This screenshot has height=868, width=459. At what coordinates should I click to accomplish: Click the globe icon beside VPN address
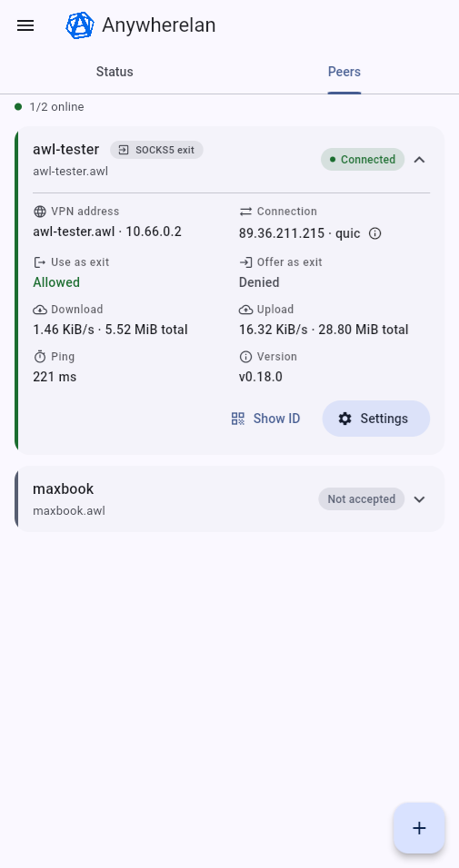pyautogui.click(x=40, y=212)
